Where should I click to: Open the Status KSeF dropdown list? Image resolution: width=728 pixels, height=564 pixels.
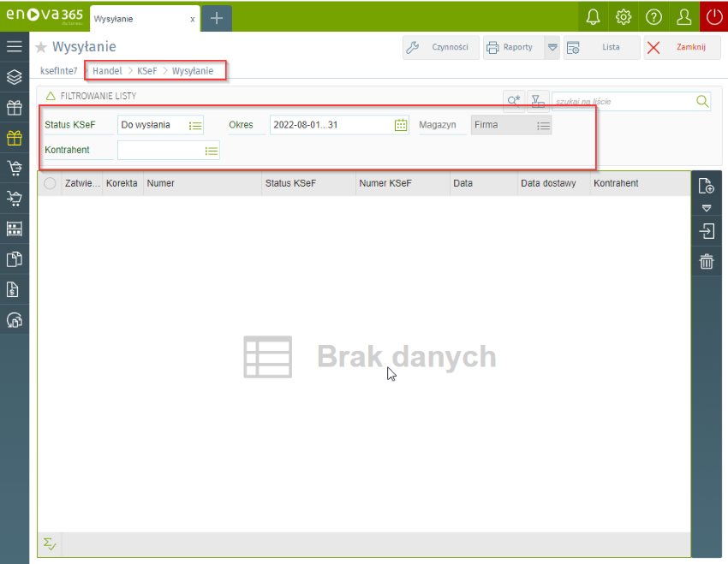coord(195,126)
